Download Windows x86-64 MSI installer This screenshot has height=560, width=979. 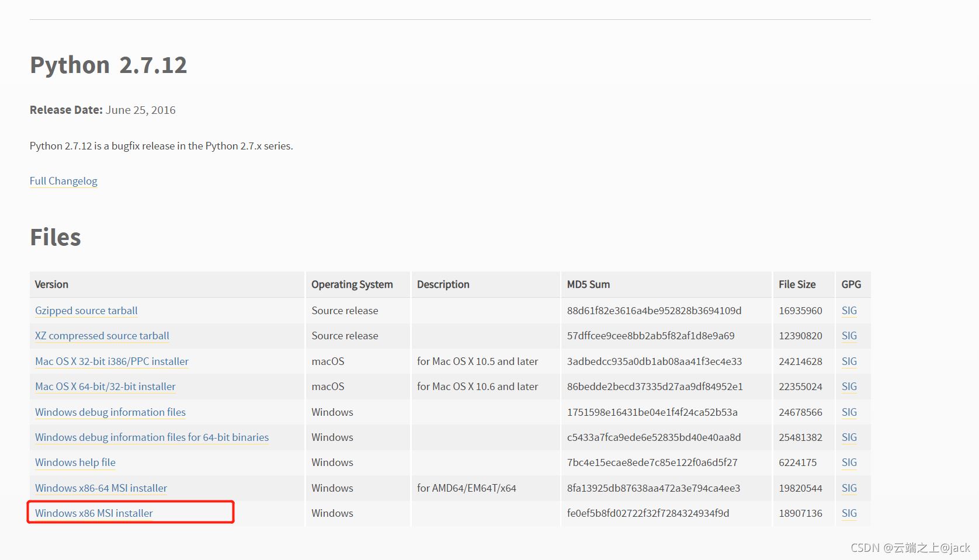click(x=100, y=488)
